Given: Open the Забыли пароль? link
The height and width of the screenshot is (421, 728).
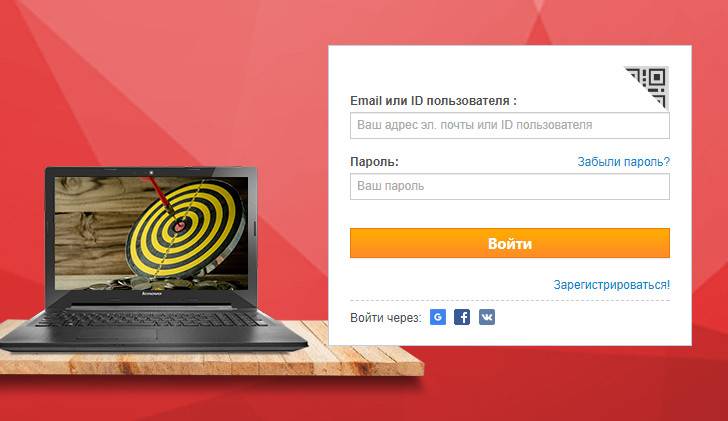Looking at the screenshot, I should pyautogui.click(x=624, y=162).
